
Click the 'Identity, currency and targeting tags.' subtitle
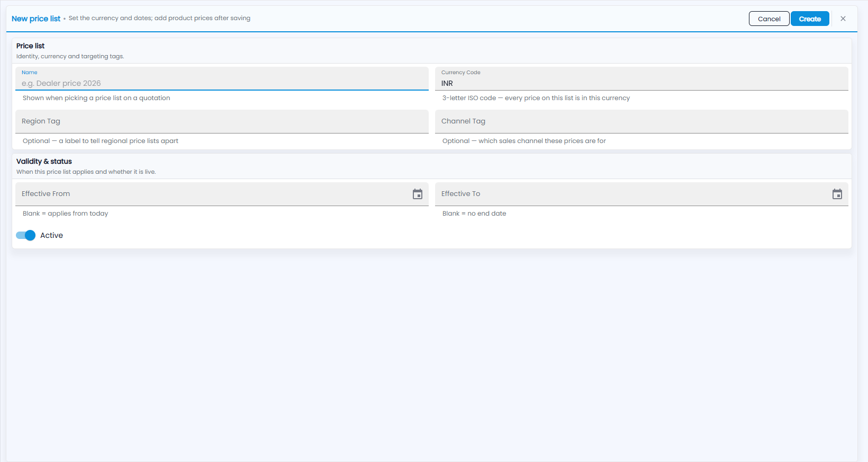(70, 56)
